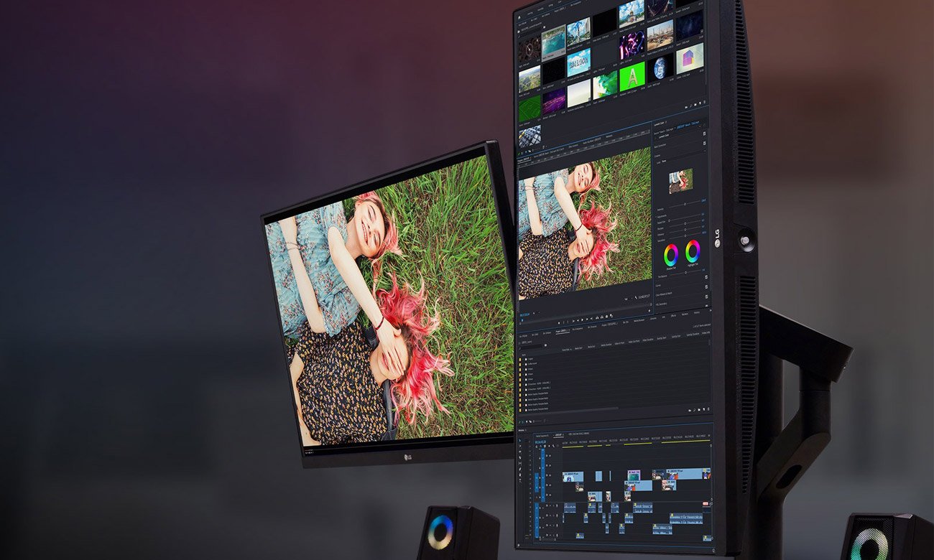Select the Earth globe clip thumbnail

tap(660, 68)
